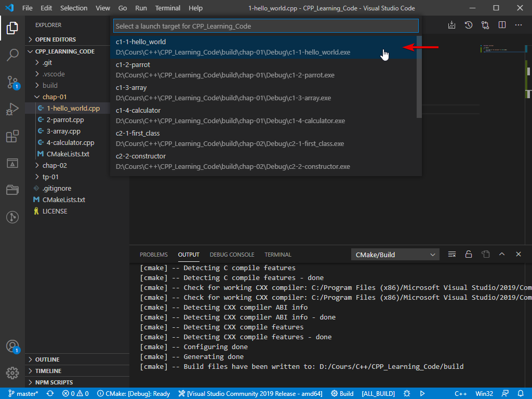
Task: Expand the .vscode folder
Action: [x=68, y=74]
